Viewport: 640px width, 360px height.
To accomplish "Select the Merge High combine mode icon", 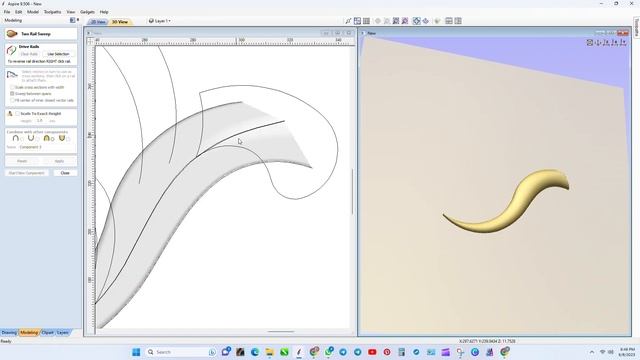I will pos(47,138).
